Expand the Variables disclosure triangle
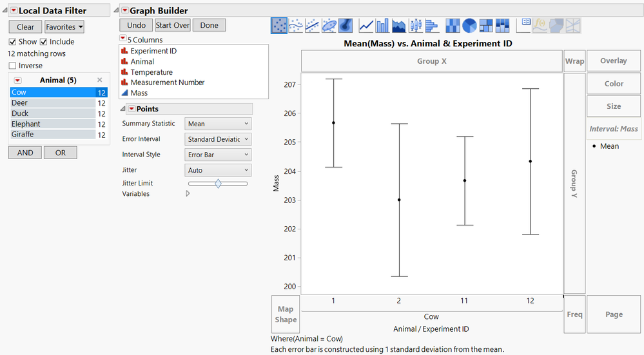The height and width of the screenshot is (355, 644). pos(188,193)
